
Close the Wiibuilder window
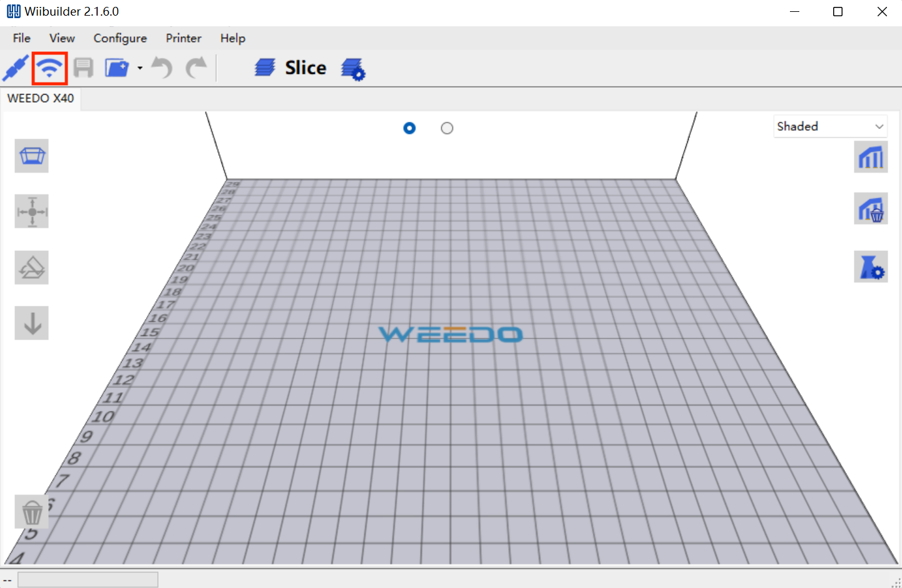point(882,12)
